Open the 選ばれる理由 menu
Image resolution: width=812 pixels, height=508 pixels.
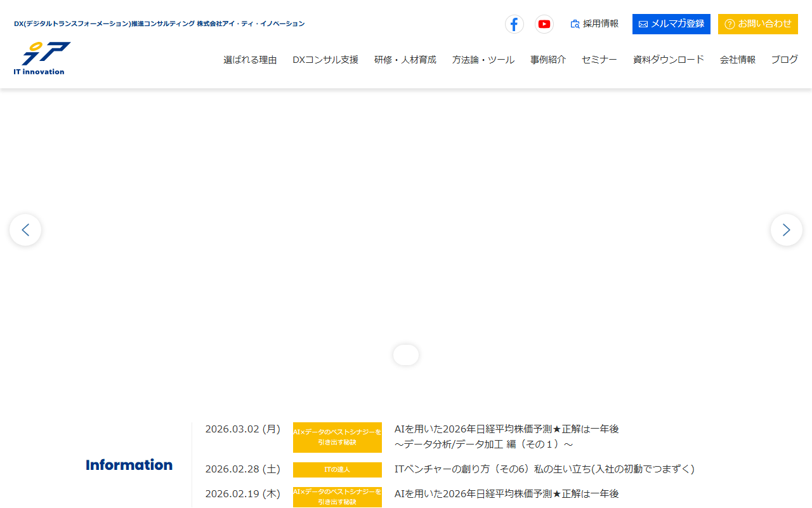click(250, 60)
